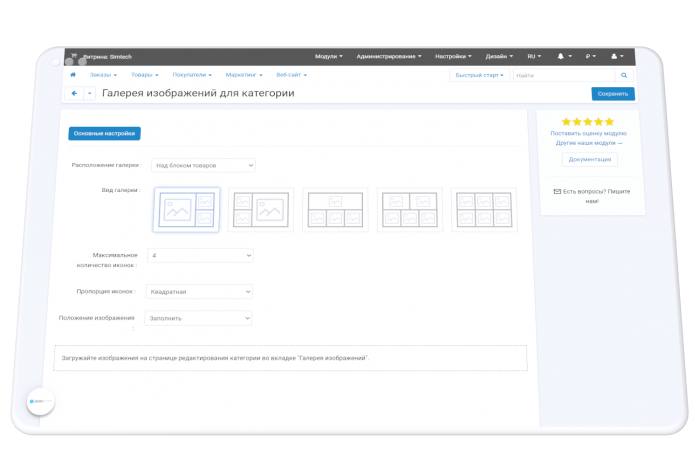The height and width of the screenshot is (466, 700).
Task: Click Есть вопросы? Пишите нам link
Action: (592, 196)
